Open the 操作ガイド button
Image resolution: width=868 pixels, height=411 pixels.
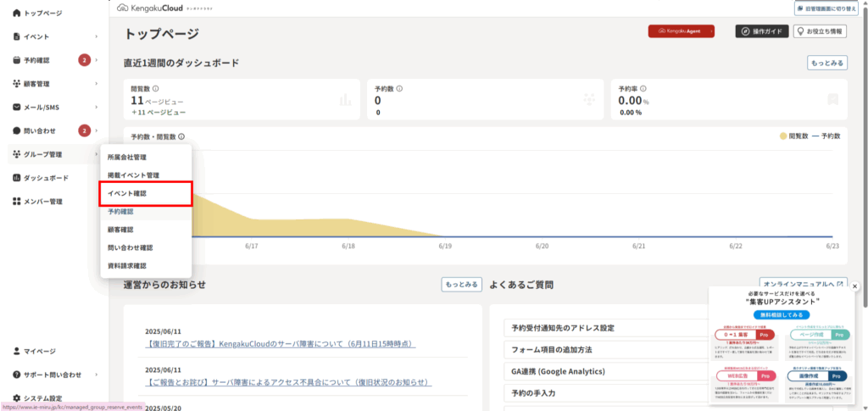coord(759,31)
